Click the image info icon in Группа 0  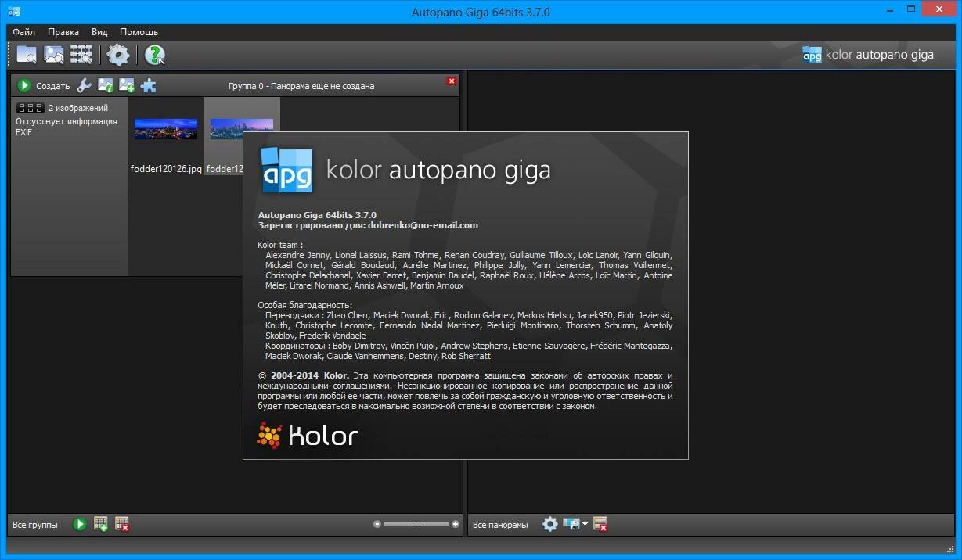coord(105,85)
